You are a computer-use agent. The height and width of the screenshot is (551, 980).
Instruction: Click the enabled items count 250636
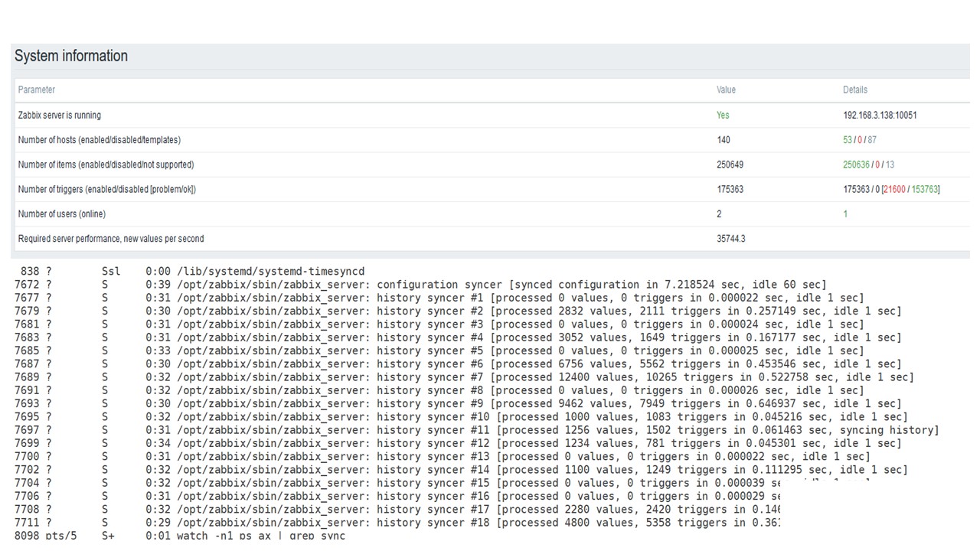coord(856,165)
